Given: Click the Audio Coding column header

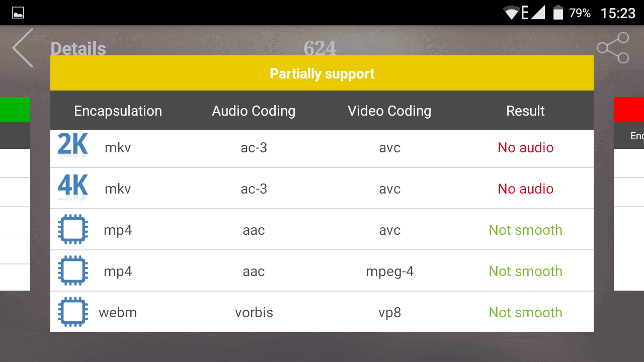Looking at the screenshot, I should tap(254, 111).
